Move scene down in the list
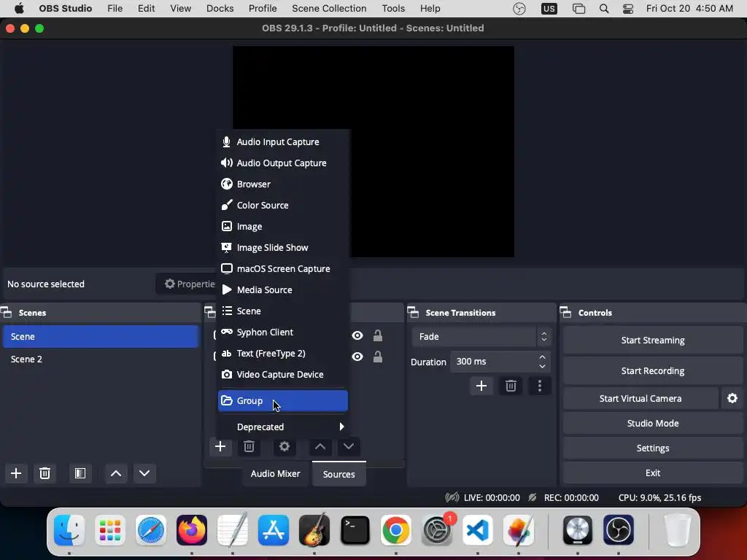The height and width of the screenshot is (560, 747). coord(144,473)
